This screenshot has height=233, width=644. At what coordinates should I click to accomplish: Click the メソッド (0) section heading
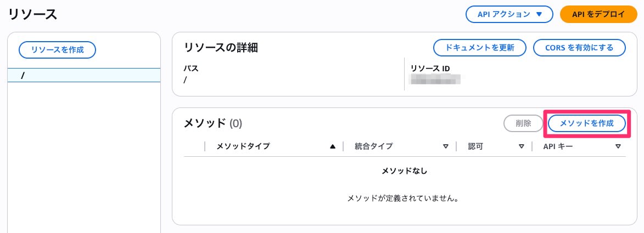pyautogui.click(x=212, y=123)
